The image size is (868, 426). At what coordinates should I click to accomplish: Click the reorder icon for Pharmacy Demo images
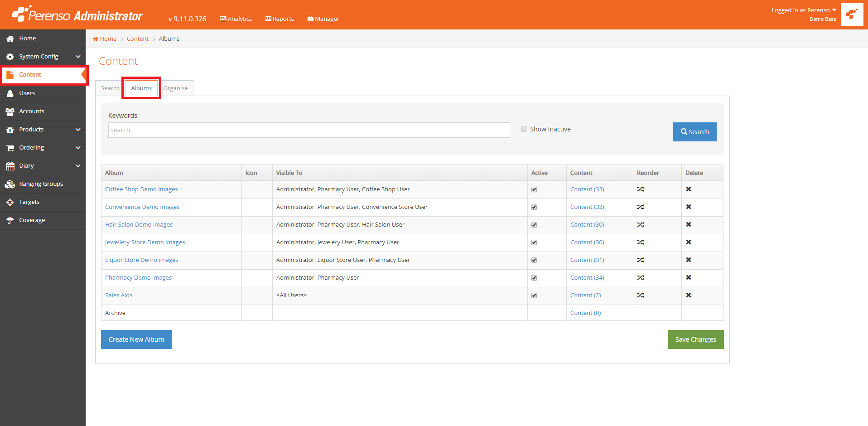pos(640,278)
